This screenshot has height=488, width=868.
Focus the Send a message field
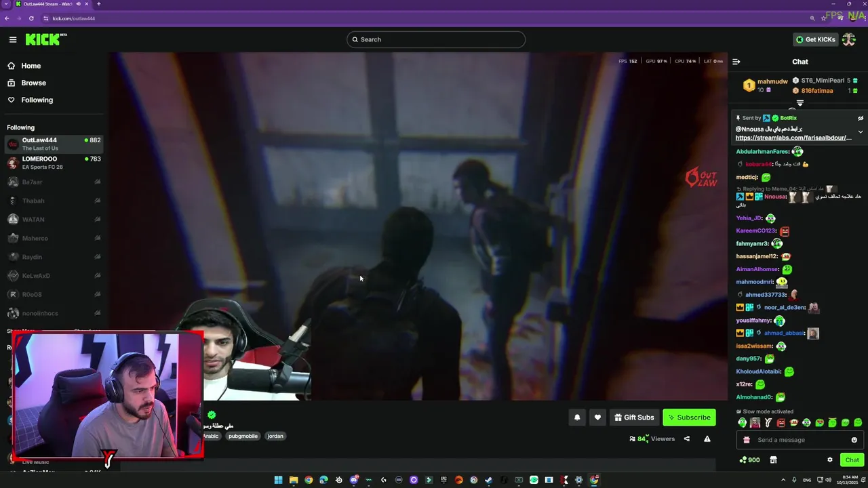click(x=800, y=440)
